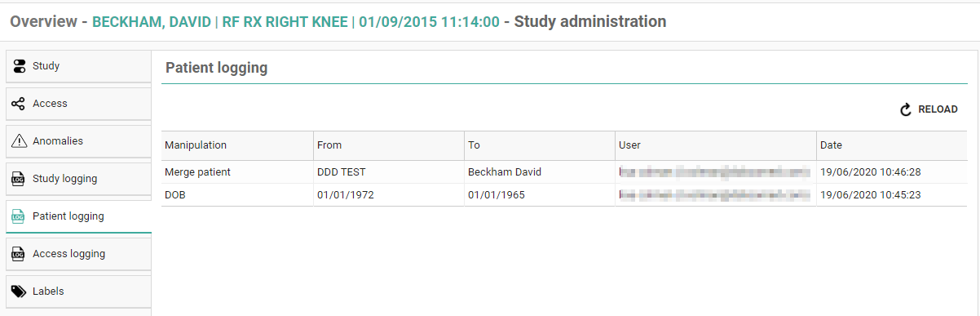
Task: Click the Access logging log icon
Action: [x=19, y=254]
